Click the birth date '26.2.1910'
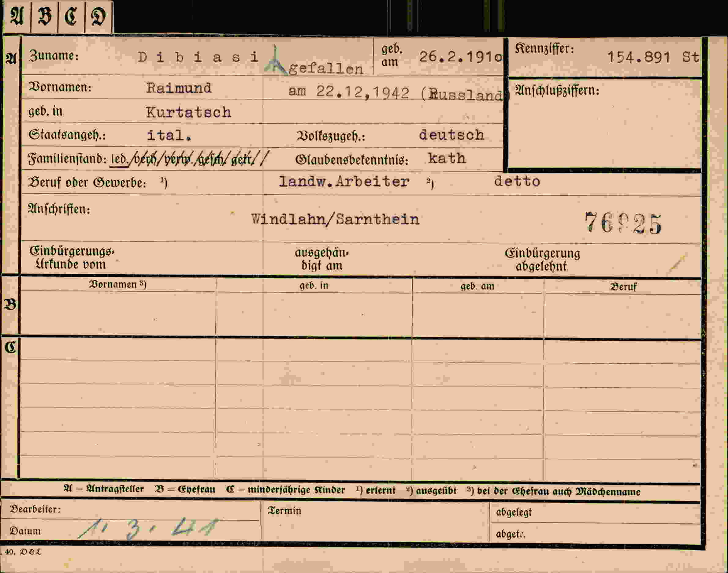The height and width of the screenshot is (573, 728). [461, 57]
